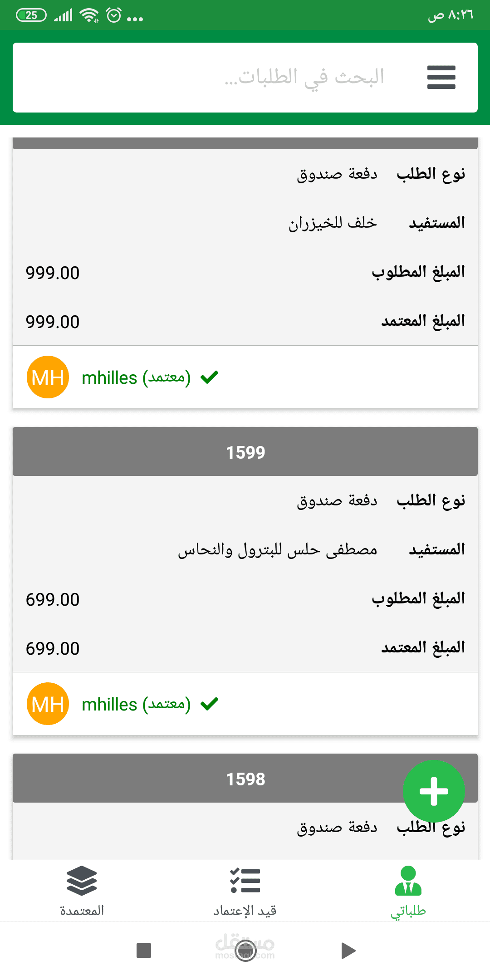Switch to the المعتمدة tab
490x980 pixels.
coord(82,910)
